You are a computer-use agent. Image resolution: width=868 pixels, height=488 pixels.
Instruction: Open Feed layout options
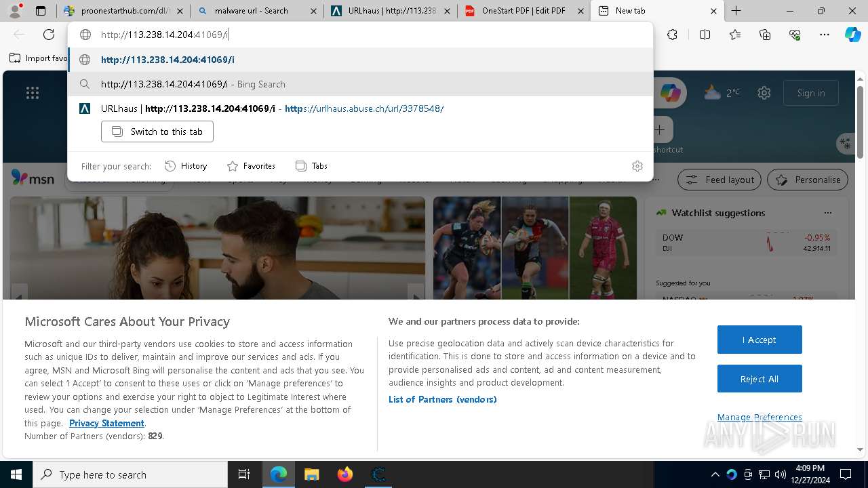(720, 180)
